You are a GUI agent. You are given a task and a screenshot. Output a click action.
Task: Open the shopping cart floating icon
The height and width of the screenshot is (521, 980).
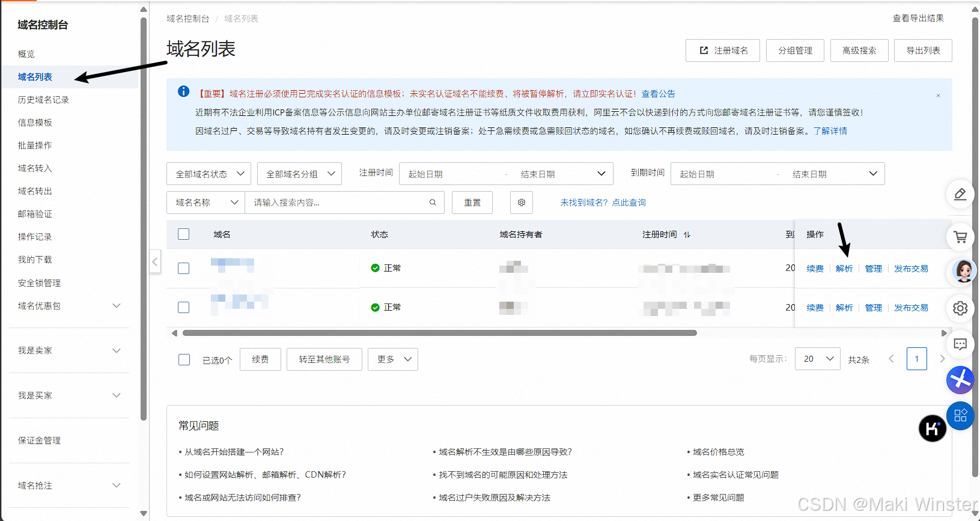pyautogui.click(x=960, y=237)
